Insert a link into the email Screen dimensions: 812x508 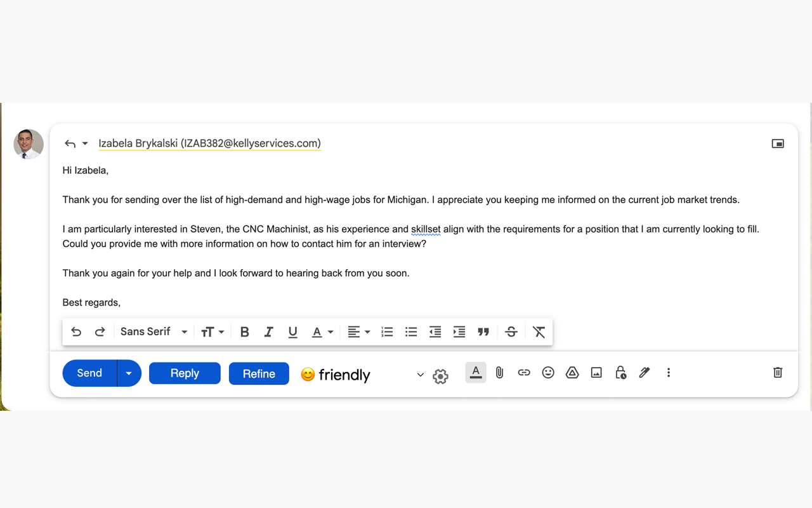tap(524, 372)
